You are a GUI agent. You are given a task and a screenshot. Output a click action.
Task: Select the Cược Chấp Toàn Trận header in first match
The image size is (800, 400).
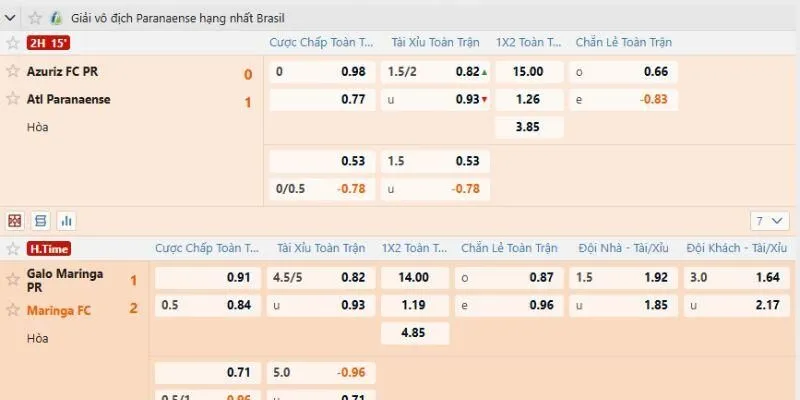pyautogui.click(x=321, y=43)
